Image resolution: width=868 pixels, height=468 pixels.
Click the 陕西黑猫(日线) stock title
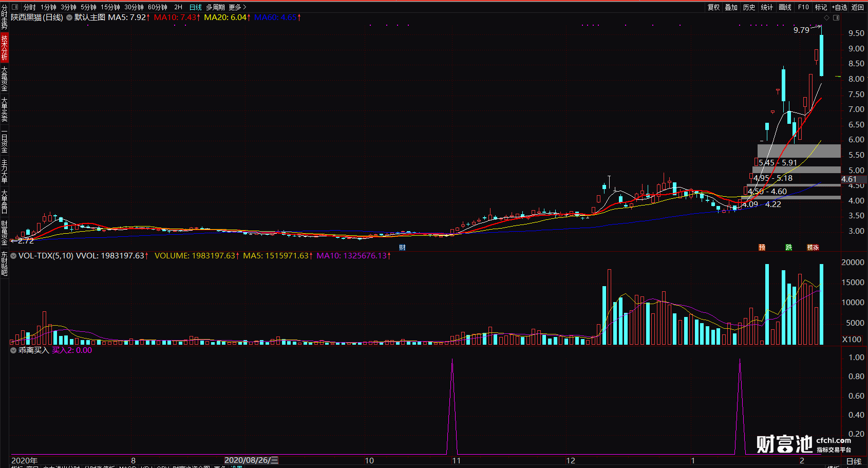click(37, 17)
